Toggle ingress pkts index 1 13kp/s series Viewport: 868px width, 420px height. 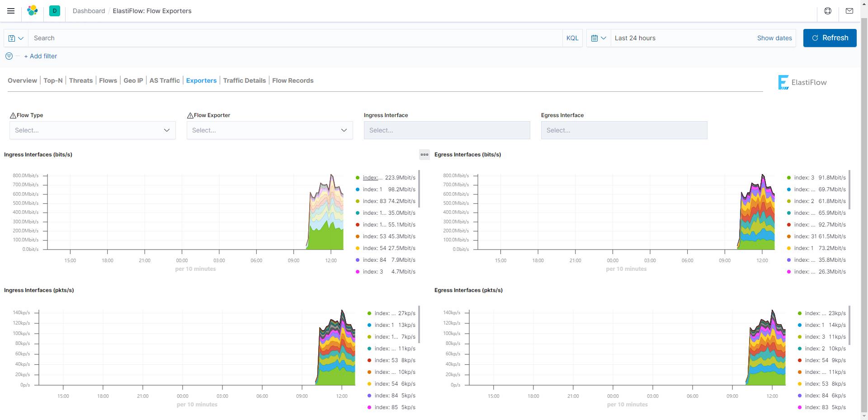(392, 325)
